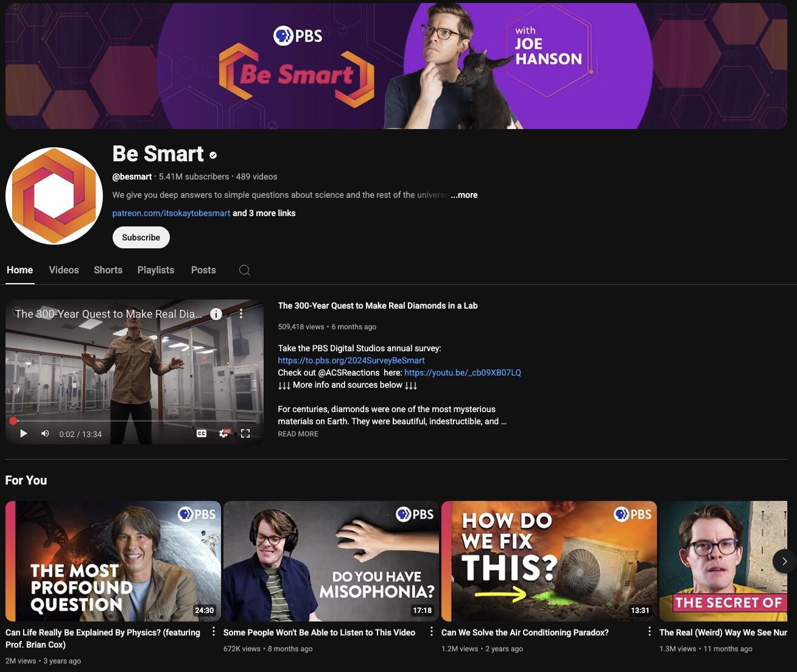Enter fullscreen on the featured video
The width and height of the screenshot is (797, 672).
click(245, 433)
